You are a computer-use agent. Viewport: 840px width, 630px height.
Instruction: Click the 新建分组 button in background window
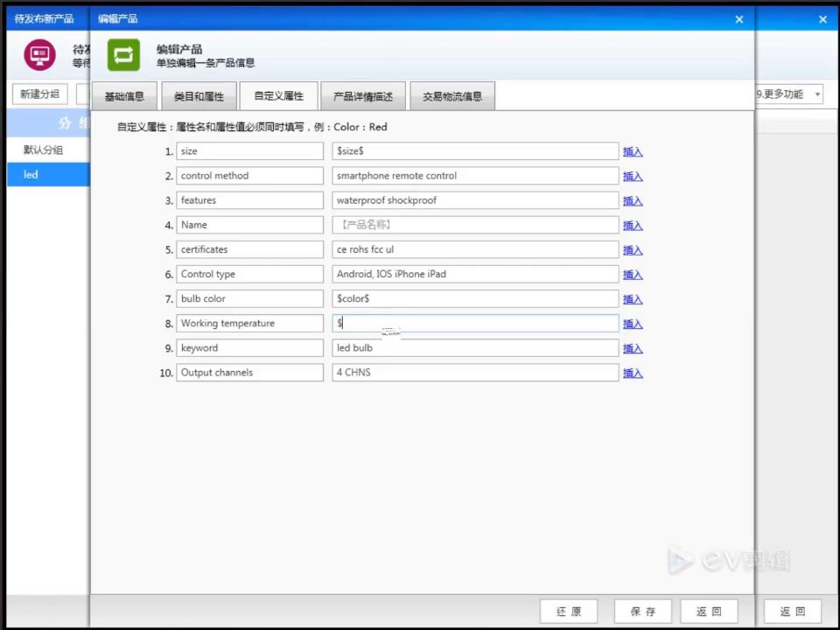[39, 94]
